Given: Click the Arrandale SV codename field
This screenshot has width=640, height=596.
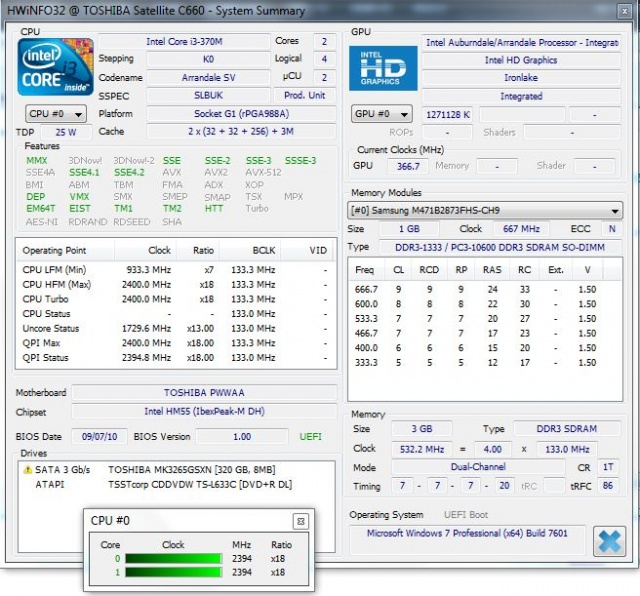Looking at the screenshot, I should tap(208, 78).
